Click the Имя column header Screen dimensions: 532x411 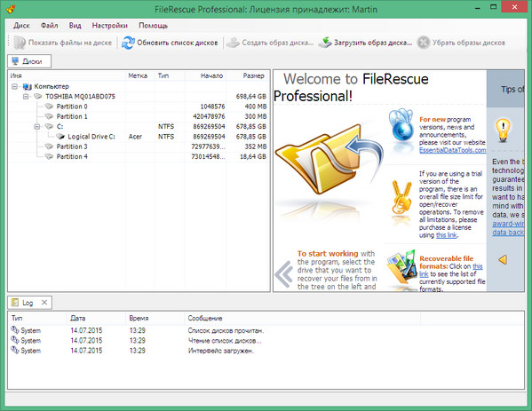tap(67, 75)
